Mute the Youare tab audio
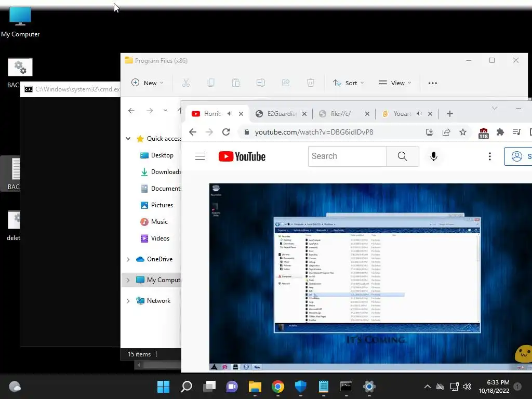The width and height of the screenshot is (532, 399). (x=419, y=114)
